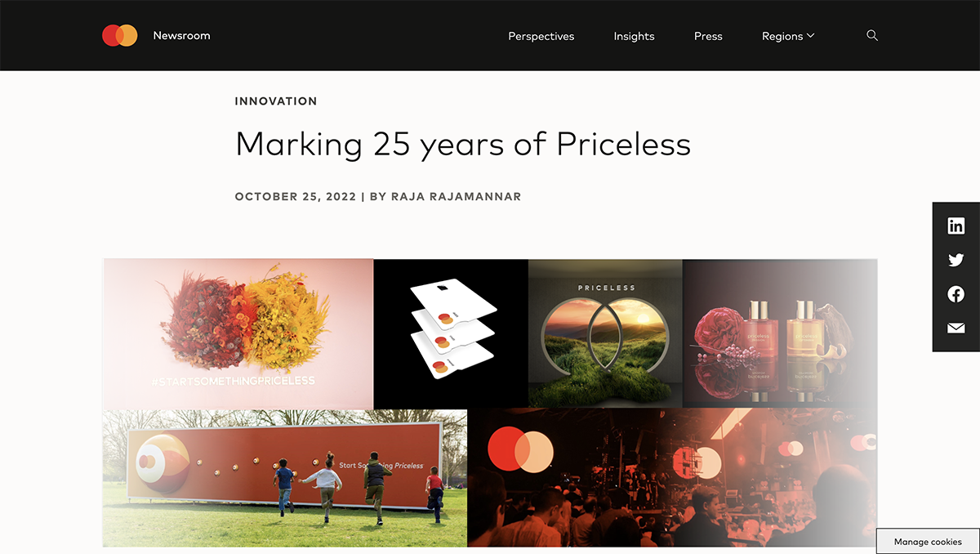Share article via LinkedIn icon
This screenshot has height=554, width=980.
(955, 226)
